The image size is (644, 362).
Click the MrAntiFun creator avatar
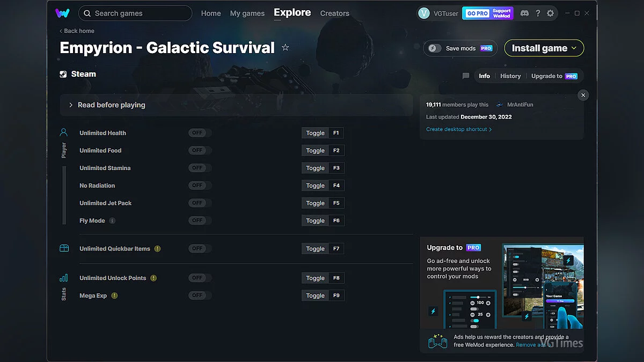(x=500, y=105)
